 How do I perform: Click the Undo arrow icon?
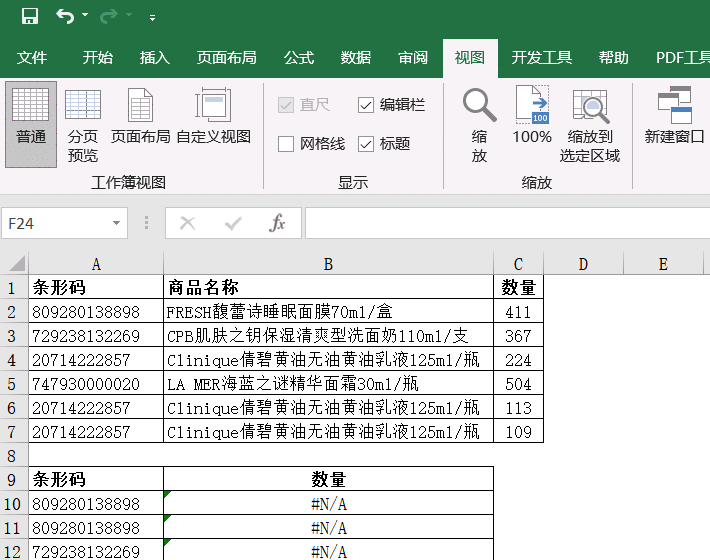click(x=65, y=17)
